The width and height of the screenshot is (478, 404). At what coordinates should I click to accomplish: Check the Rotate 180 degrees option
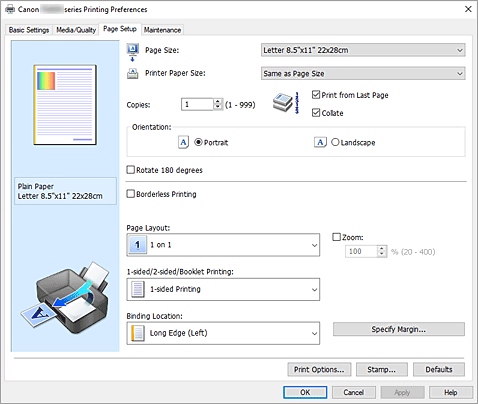click(x=131, y=170)
